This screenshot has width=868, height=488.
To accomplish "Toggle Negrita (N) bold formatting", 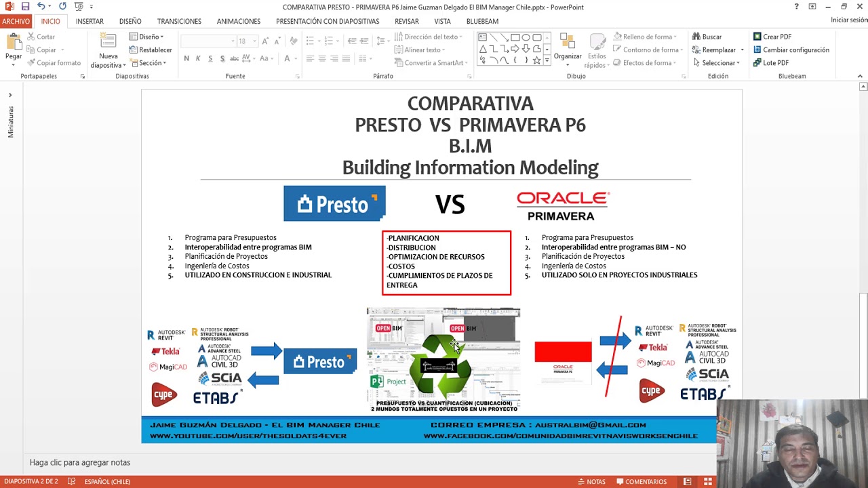I will (186, 58).
